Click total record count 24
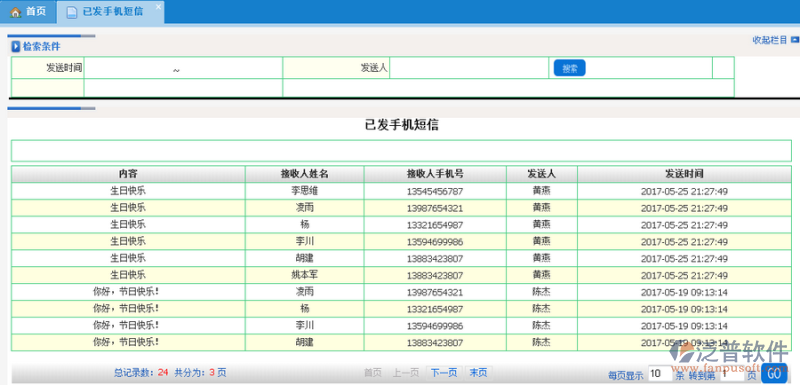The width and height of the screenshot is (800, 385). [163, 373]
